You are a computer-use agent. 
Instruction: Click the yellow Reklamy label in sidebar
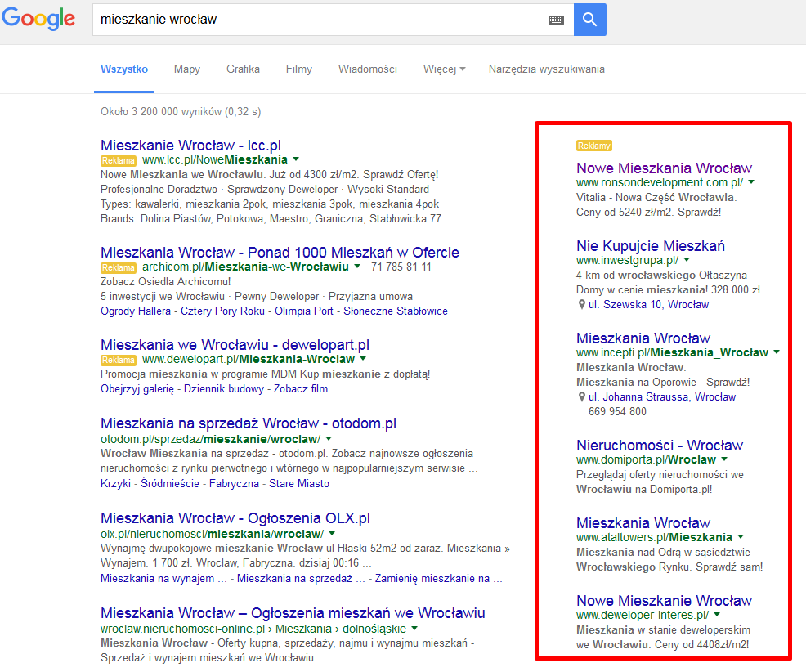[594, 146]
